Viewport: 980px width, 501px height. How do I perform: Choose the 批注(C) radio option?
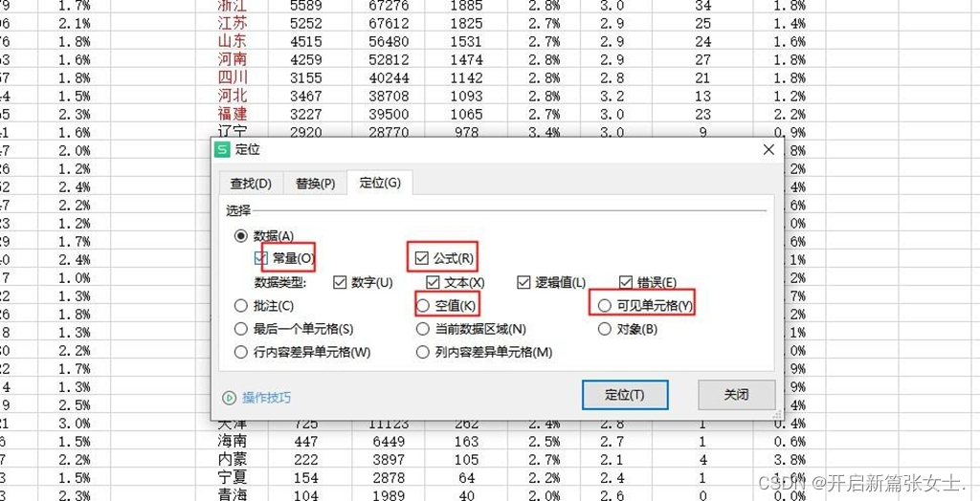(x=240, y=306)
